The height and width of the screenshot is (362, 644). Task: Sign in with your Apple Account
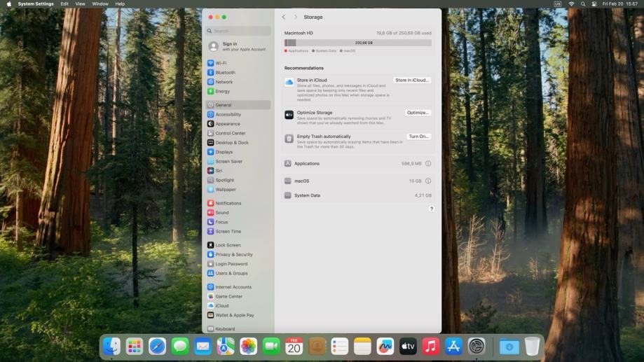click(238, 46)
